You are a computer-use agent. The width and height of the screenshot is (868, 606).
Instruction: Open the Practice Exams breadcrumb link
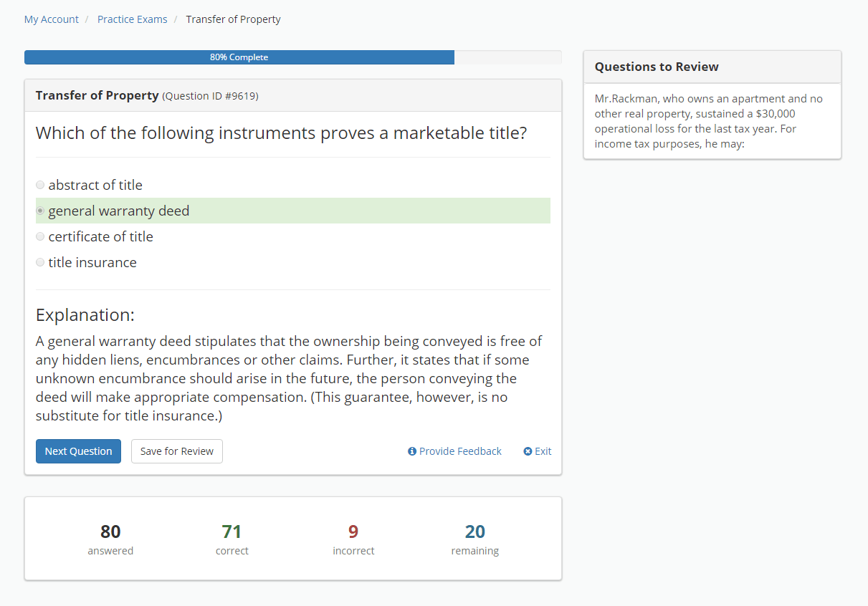click(x=132, y=19)
